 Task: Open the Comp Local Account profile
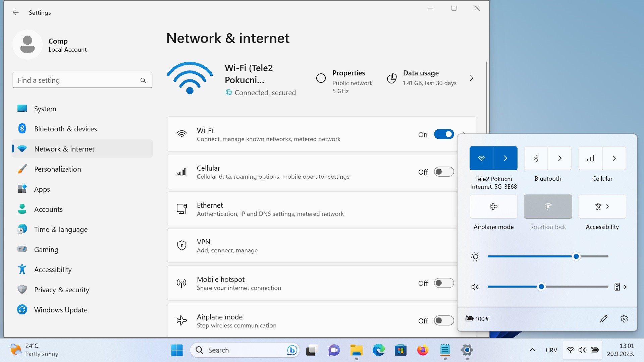click(50, 45)
